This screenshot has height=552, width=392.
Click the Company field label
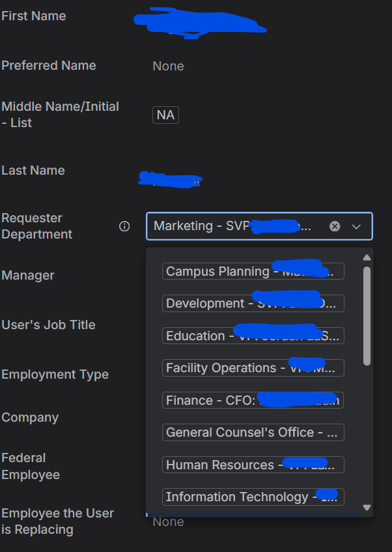point(30,418)
